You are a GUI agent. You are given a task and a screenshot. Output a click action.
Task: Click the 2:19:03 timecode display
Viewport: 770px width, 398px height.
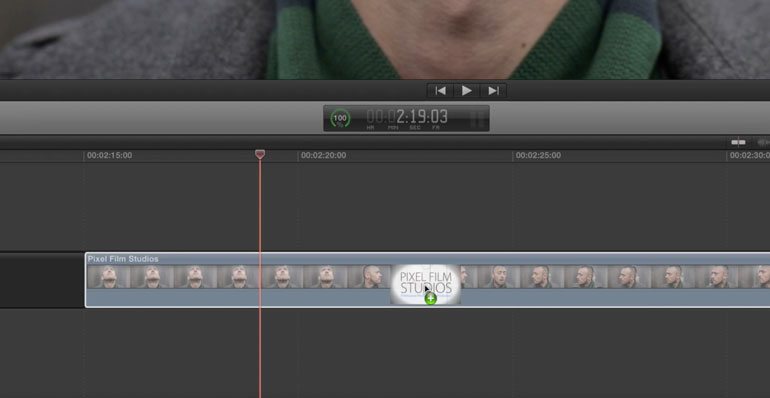click(407, 117)
